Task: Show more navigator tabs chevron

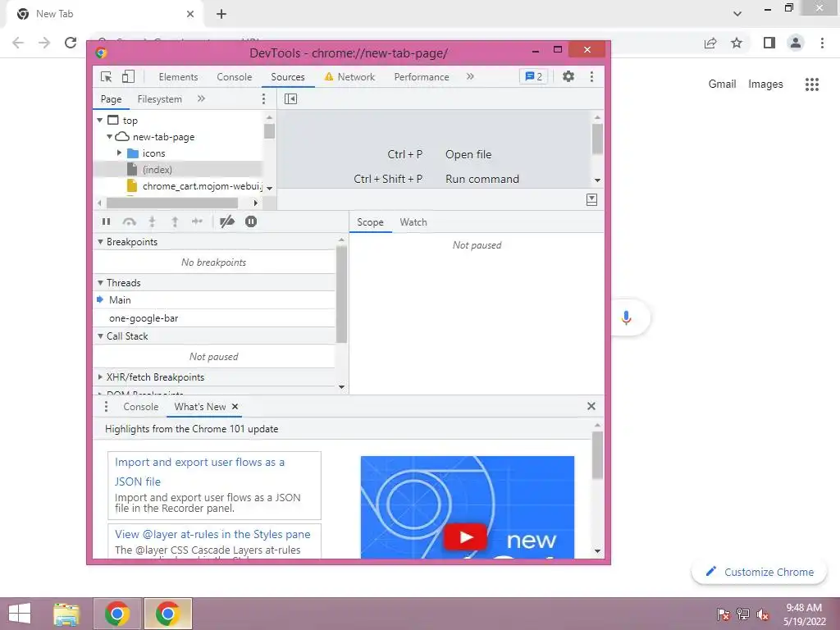Action: 201,98
